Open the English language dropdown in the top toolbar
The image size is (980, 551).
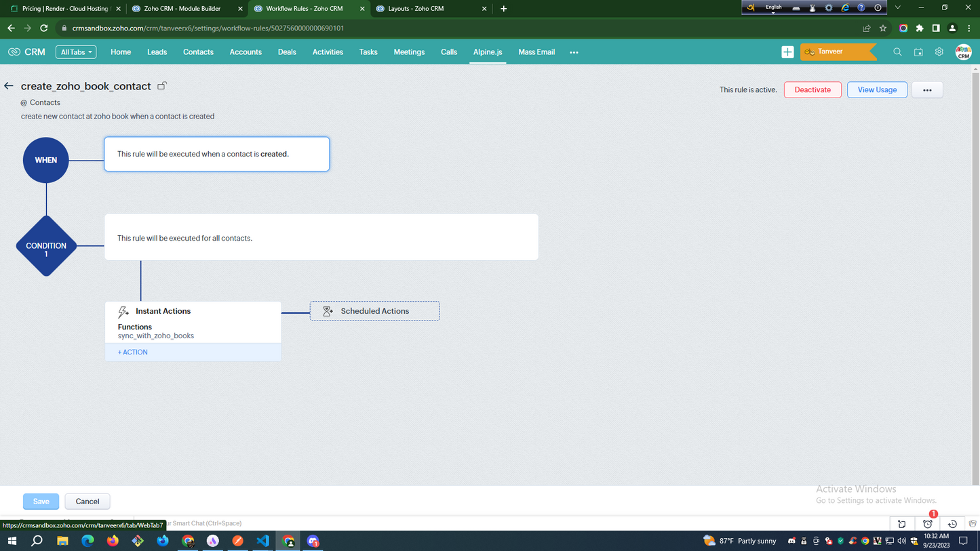(773, 8)
